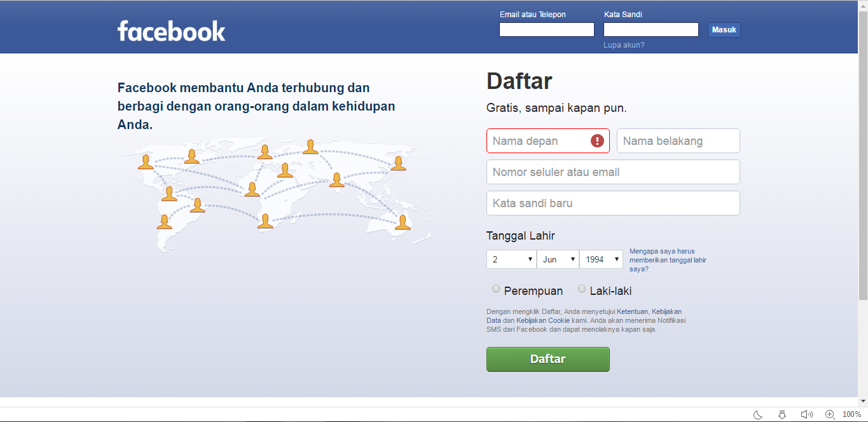Screen dimensions: 868x422
Task: Toggle night mode moon icon in status bar
Action: 758,414
